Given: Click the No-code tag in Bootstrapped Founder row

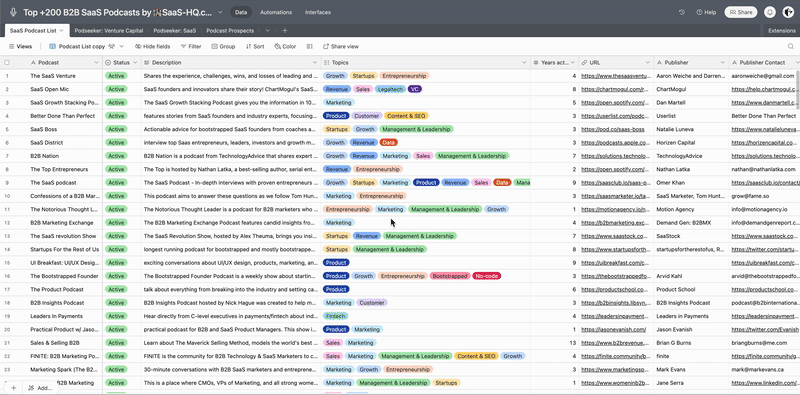Looking at the screenshot, I should 487,276.
